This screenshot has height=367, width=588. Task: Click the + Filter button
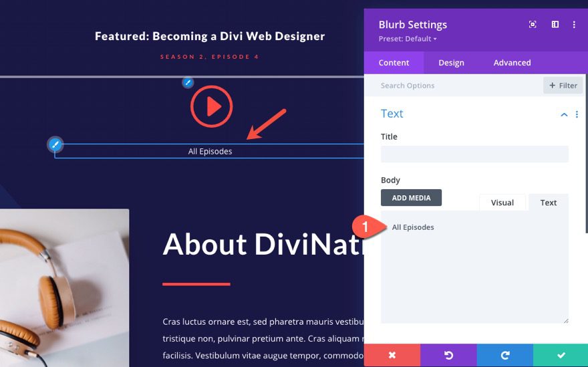tap(563, 86)
